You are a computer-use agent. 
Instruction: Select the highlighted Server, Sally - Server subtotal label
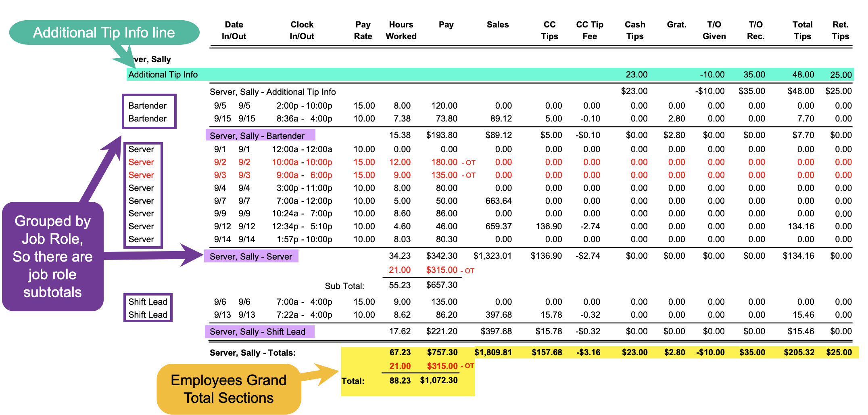(250, 256)
